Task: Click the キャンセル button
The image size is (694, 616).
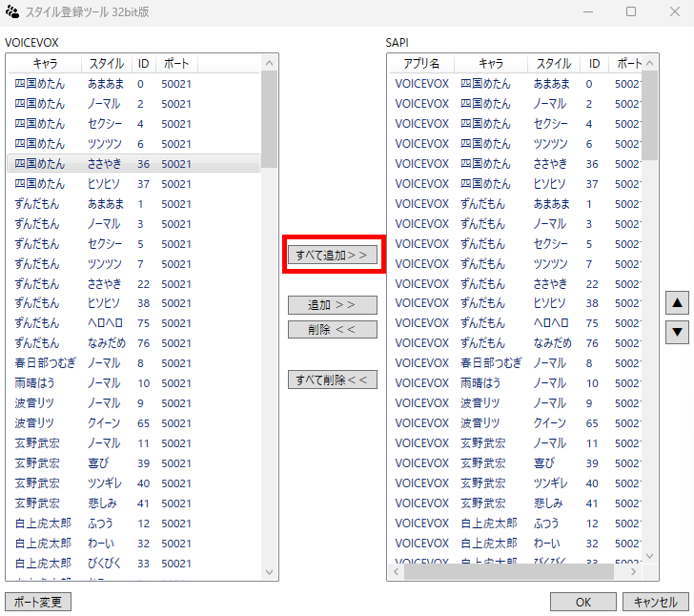Action: (x=656, y=603)
